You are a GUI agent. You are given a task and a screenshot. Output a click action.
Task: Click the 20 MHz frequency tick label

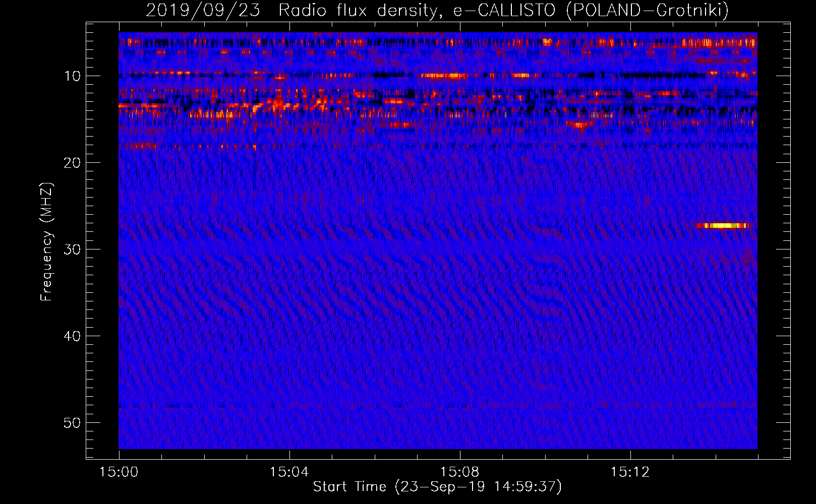(x=73, y=163)
